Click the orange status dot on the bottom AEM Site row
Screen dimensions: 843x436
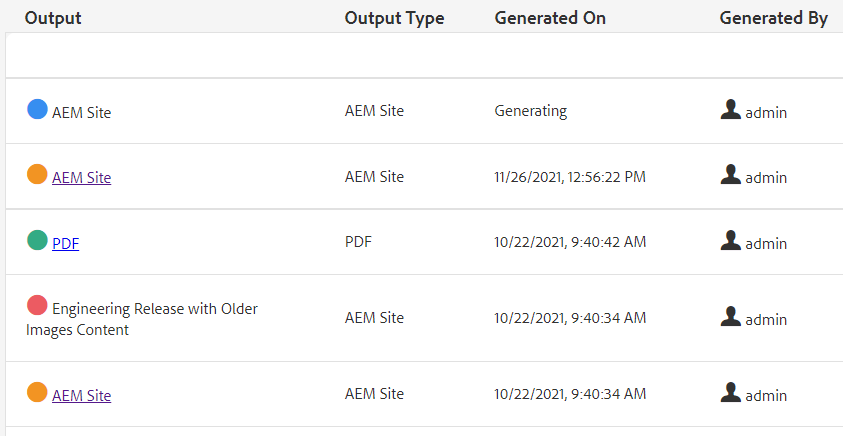(x=37, y=392)
